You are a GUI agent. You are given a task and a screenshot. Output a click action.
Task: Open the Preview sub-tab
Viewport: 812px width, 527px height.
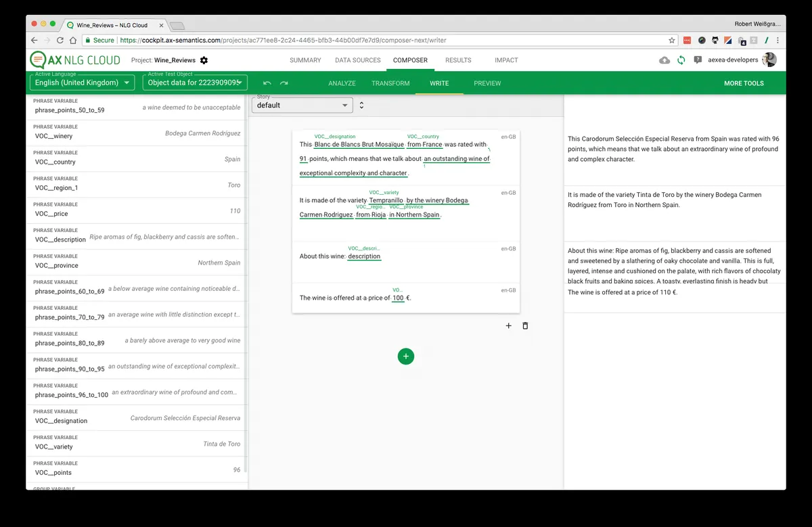(x=487, y=83)
